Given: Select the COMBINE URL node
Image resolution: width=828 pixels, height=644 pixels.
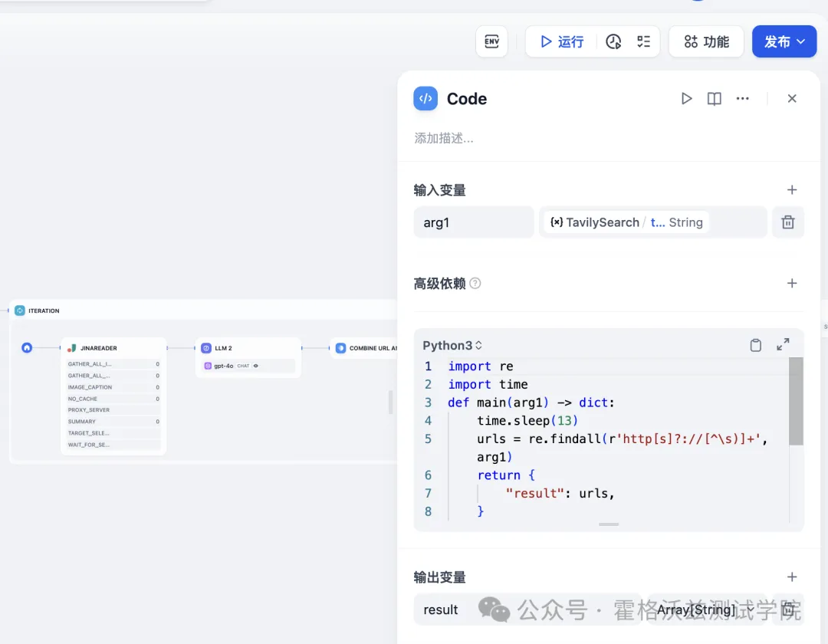Looking at the screenshot, I should pos(364,348).
